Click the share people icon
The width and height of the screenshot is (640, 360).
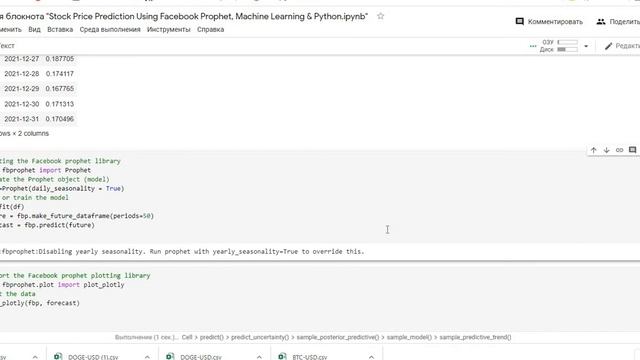(600, 22)
